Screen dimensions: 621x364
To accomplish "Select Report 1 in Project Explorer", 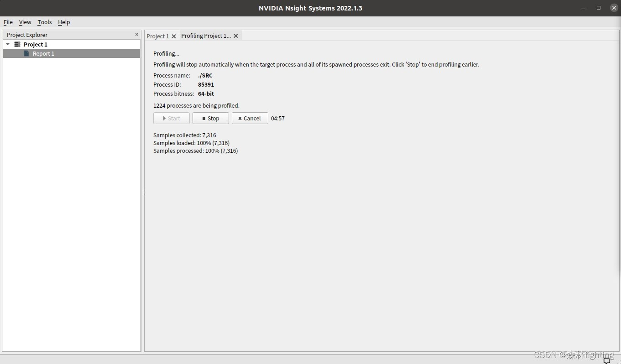I will [43, 53].
